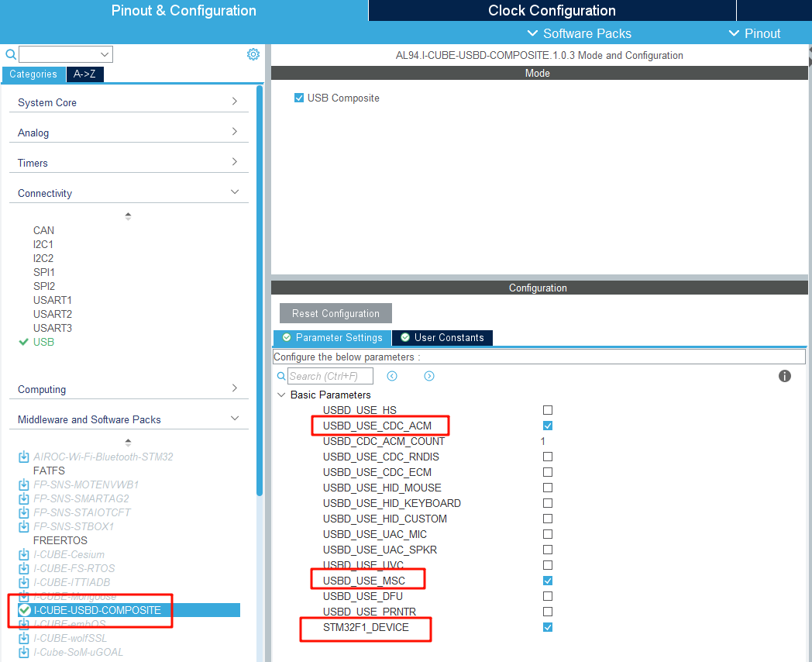Go to previous search result arrow
This screenshot has width=812, height=662.
click(392, 376)
